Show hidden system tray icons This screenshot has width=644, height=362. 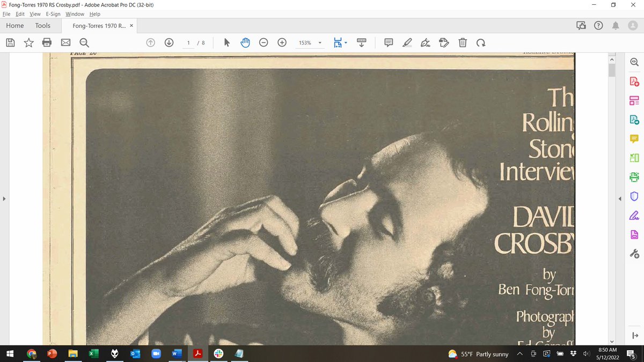pyautogui.click(x=519, y=354)
